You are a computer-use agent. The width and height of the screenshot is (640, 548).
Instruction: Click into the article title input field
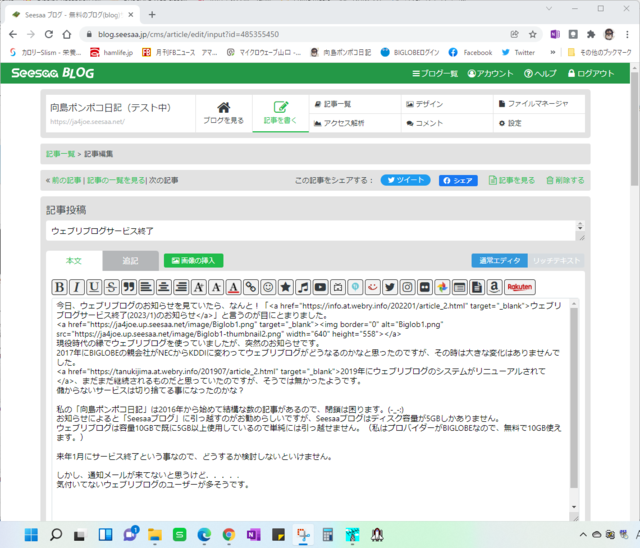pyautogui.click(x=311, y=231)
